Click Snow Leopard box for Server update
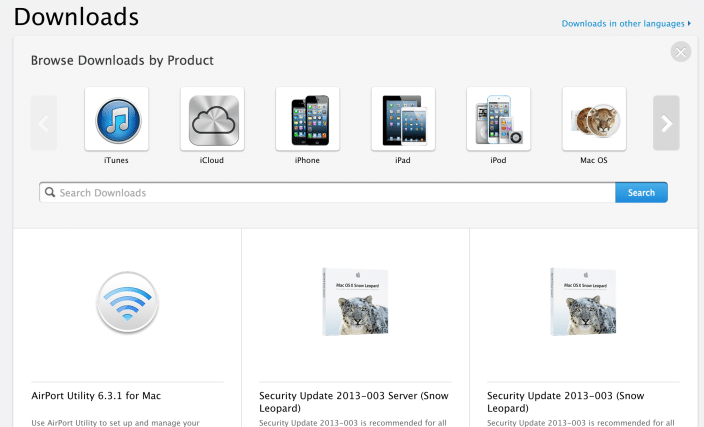Viewport: 704px width, 427px height. (355, 302)
